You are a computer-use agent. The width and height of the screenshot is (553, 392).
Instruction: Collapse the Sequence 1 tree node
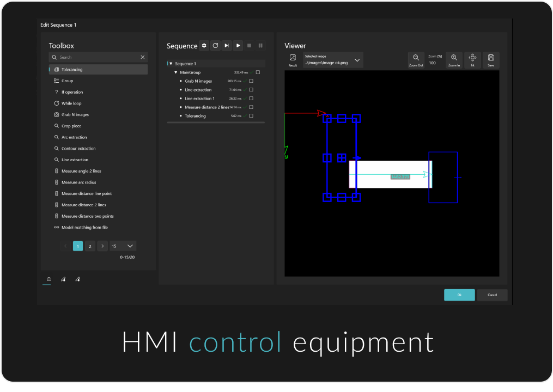pos(171,64)
